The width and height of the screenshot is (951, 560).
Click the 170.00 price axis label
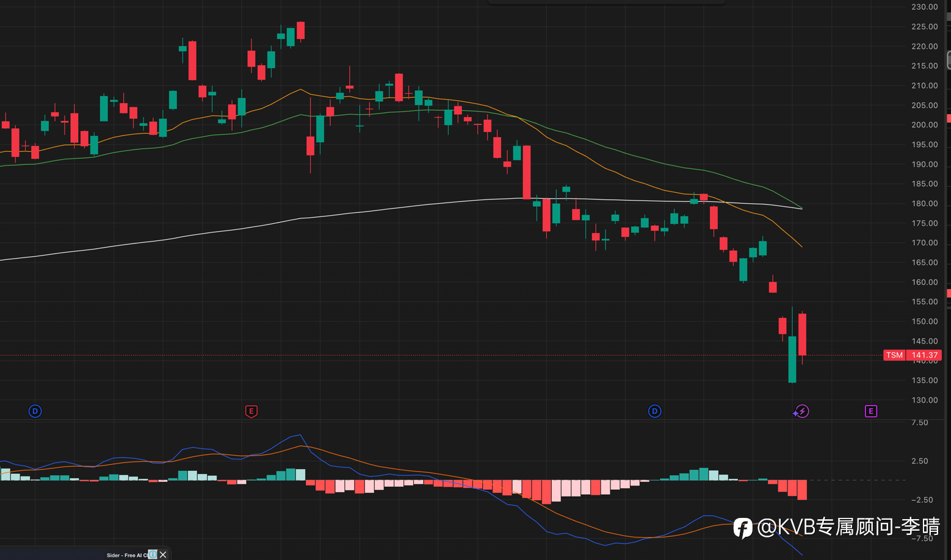pyautogui.click(x=924, y=243)
